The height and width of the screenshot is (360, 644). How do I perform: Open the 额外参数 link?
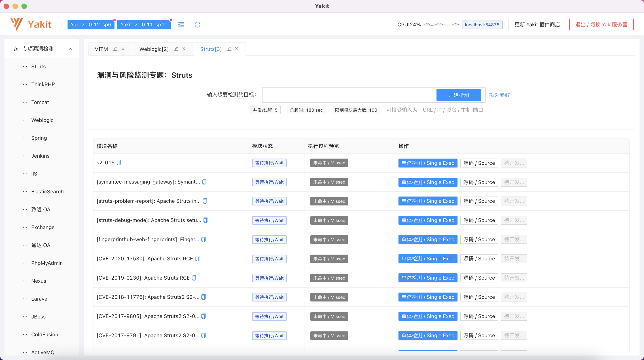point(499,95)
